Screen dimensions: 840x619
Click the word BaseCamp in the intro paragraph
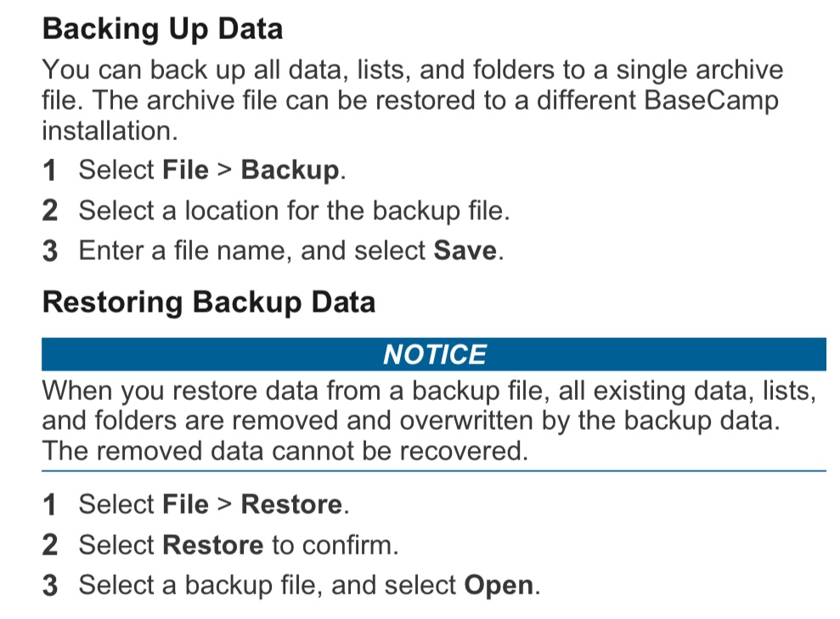(712, 101)
